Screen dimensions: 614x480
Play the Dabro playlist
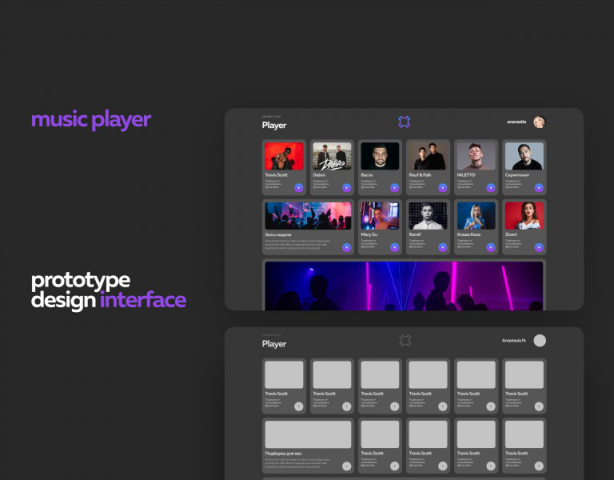pos(347,188)
